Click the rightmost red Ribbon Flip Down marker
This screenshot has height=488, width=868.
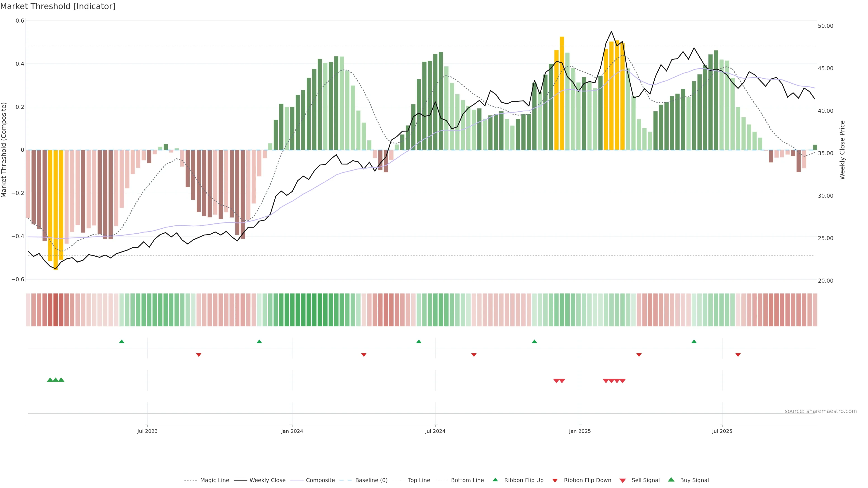[738, 355]
